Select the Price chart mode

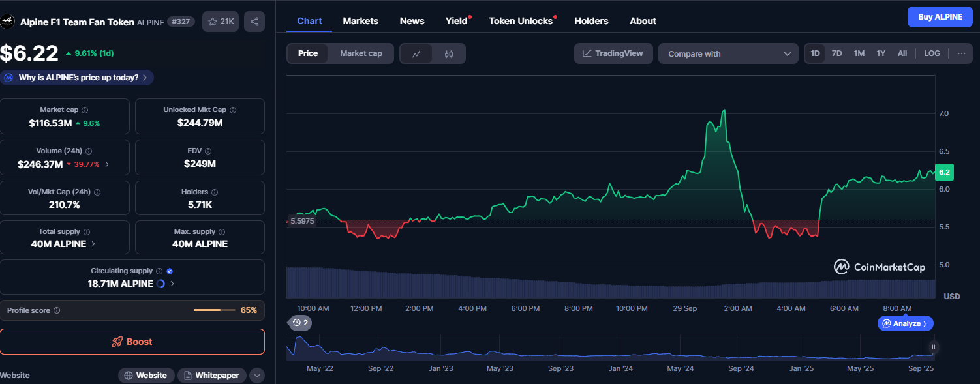(308, 53)
